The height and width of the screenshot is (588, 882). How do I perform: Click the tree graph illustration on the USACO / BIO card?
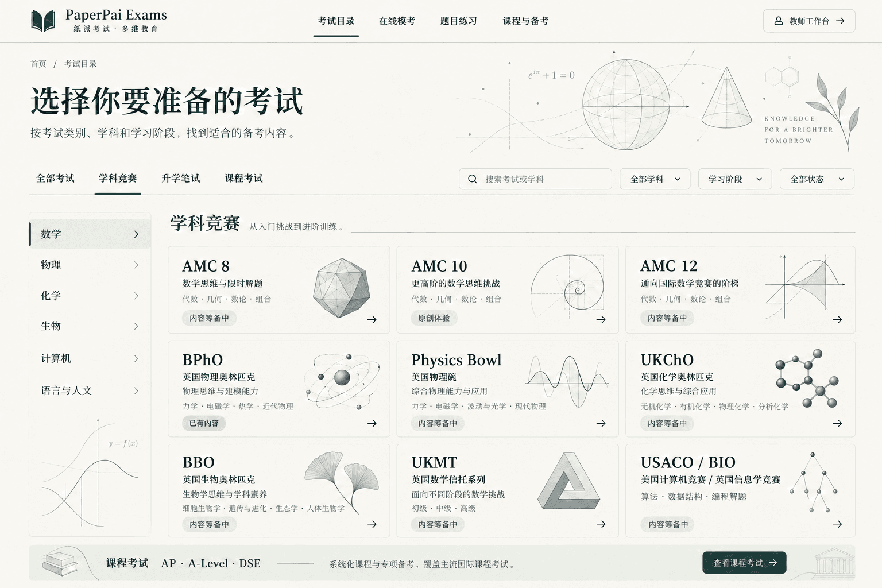point(814,482)
